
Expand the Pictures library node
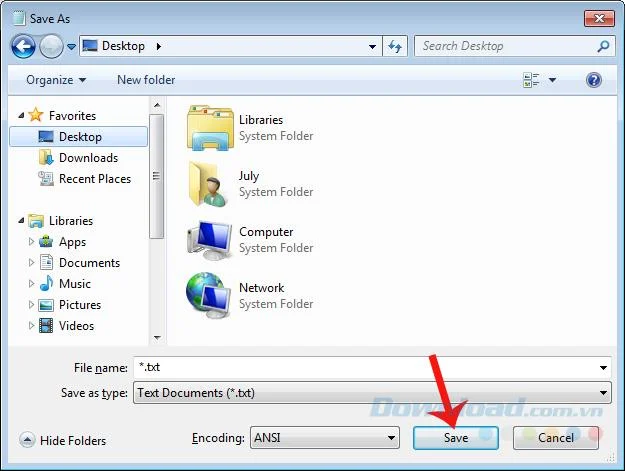coord(31,304)
